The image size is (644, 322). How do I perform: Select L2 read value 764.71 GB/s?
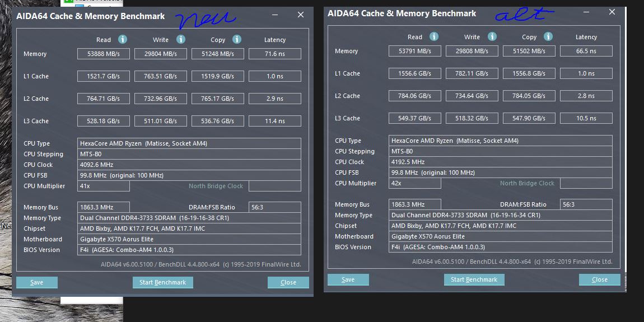coord(104,99)
